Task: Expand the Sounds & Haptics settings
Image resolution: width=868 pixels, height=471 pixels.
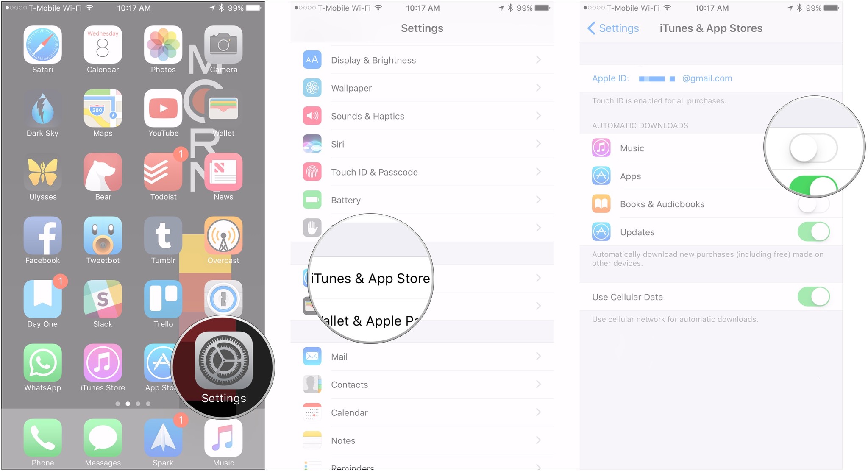Action: [422, 116]
